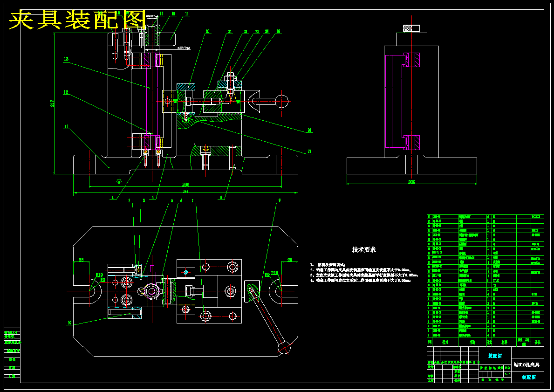The image size is (554, 392).
Task: Select part balloon number 10
Action: [x=69, y=323]
